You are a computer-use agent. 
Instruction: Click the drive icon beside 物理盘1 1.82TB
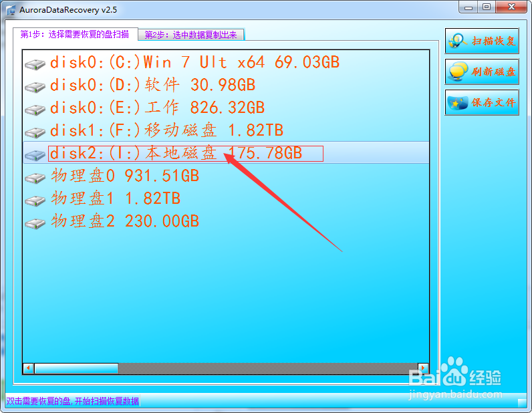[35, 200]
